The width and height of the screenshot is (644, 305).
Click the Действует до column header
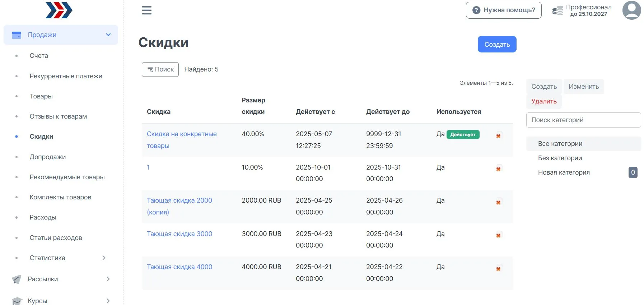coord(388,112)
